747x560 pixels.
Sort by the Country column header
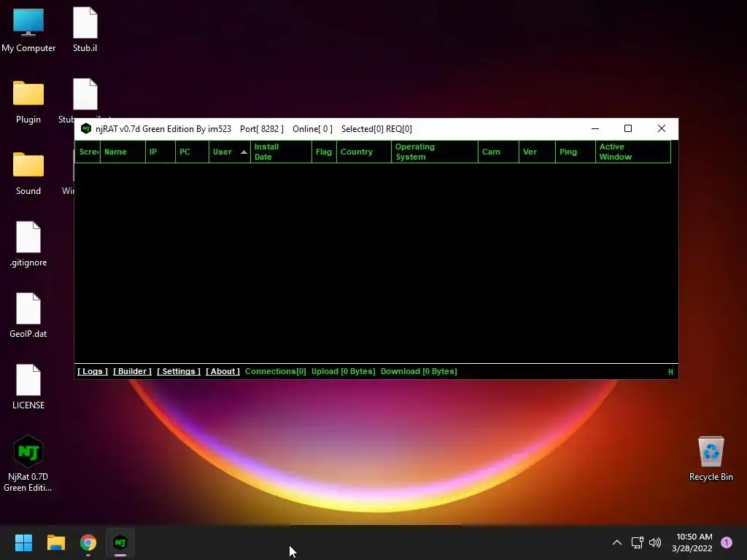point(364,152)
